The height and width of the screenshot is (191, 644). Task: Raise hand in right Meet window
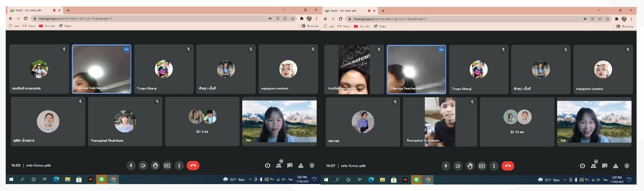click(x=470, y=166)
